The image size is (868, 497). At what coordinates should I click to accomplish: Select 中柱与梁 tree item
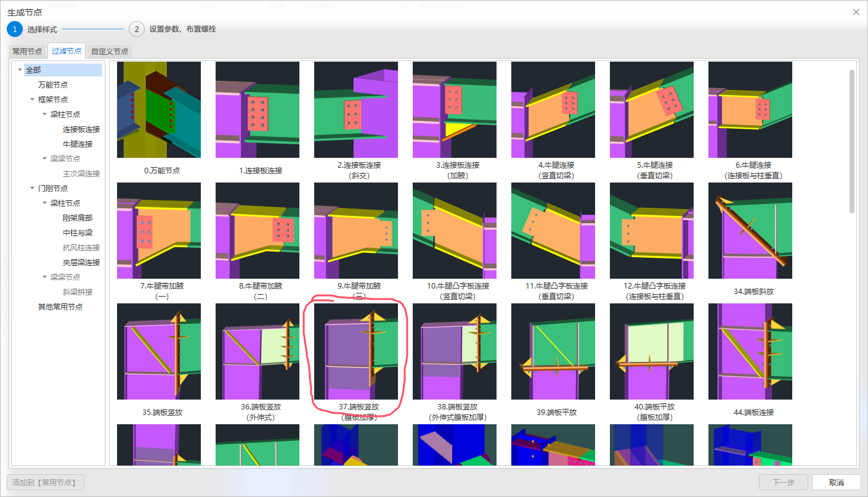coord(78,232)
